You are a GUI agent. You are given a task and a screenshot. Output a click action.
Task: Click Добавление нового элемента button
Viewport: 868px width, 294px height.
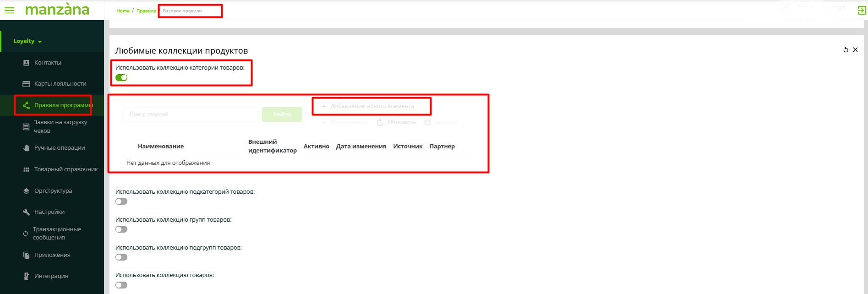[371, 106]
